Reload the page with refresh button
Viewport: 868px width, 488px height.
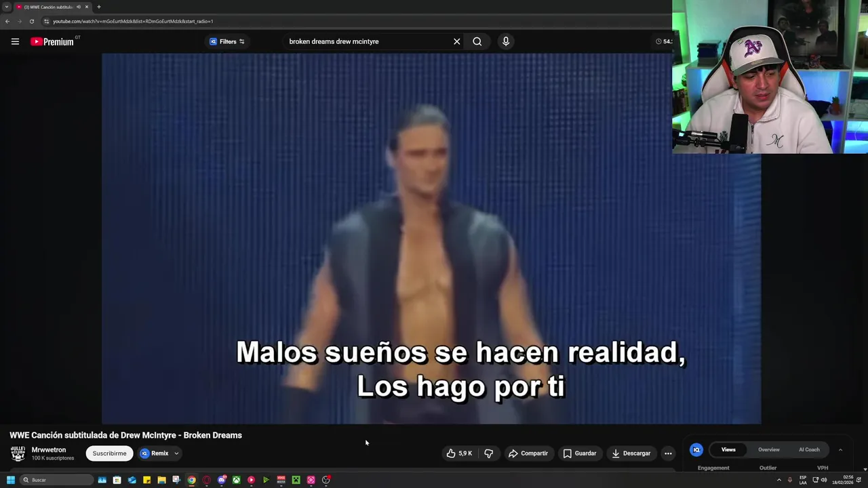click(x=31, y=21)
